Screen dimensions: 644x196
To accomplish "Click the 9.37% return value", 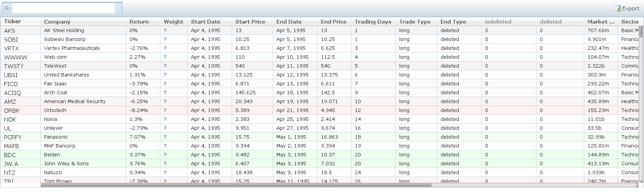I will pos(137,155).
